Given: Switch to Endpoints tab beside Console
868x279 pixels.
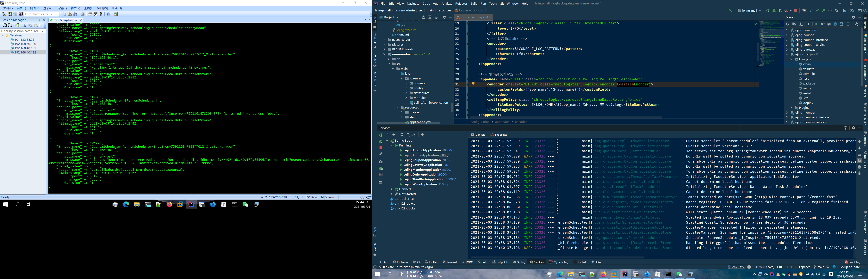Looking at the screenshot, I should pos(498,135).
